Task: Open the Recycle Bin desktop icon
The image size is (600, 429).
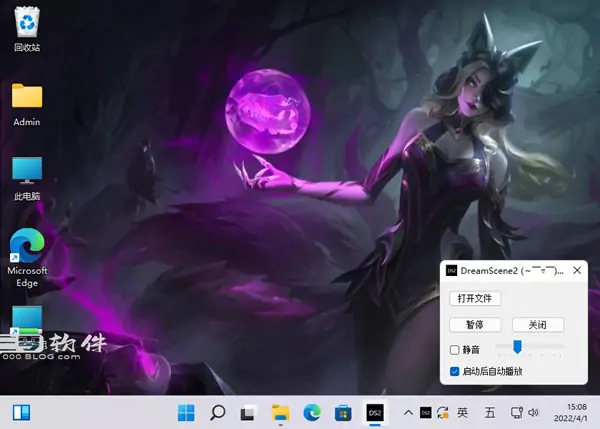Action: click(27, 30)
